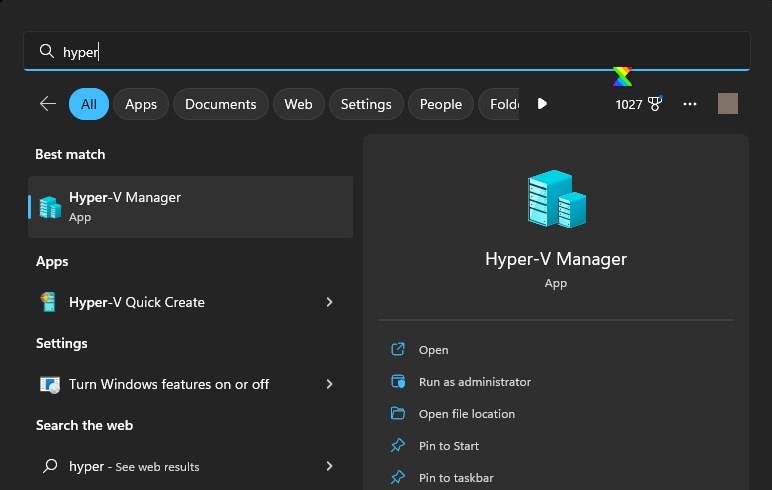Expand the hyper web results chevron
The width and height of the screenshot is (772, 490).
tap(329, 466)
